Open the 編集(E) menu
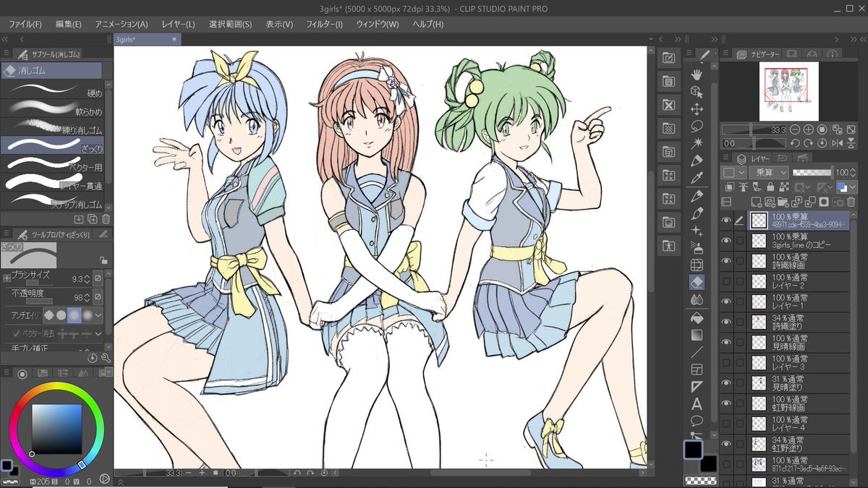This screenshot has height=488, width=868. pos(69,24)
